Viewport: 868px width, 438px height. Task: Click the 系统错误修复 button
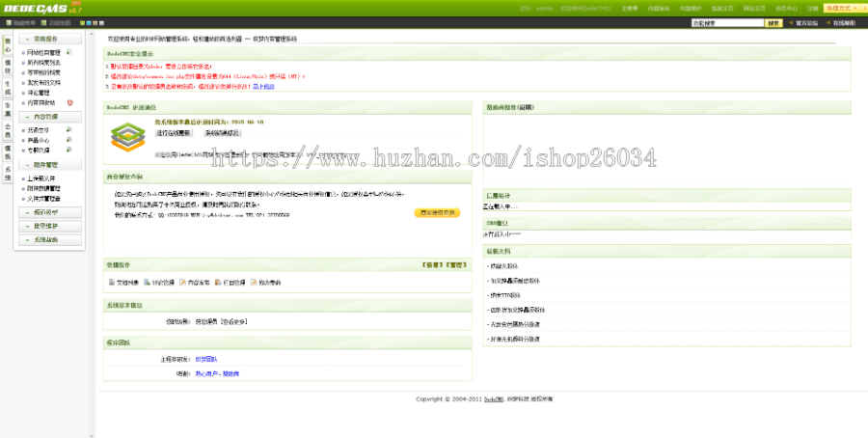[222, 133]
